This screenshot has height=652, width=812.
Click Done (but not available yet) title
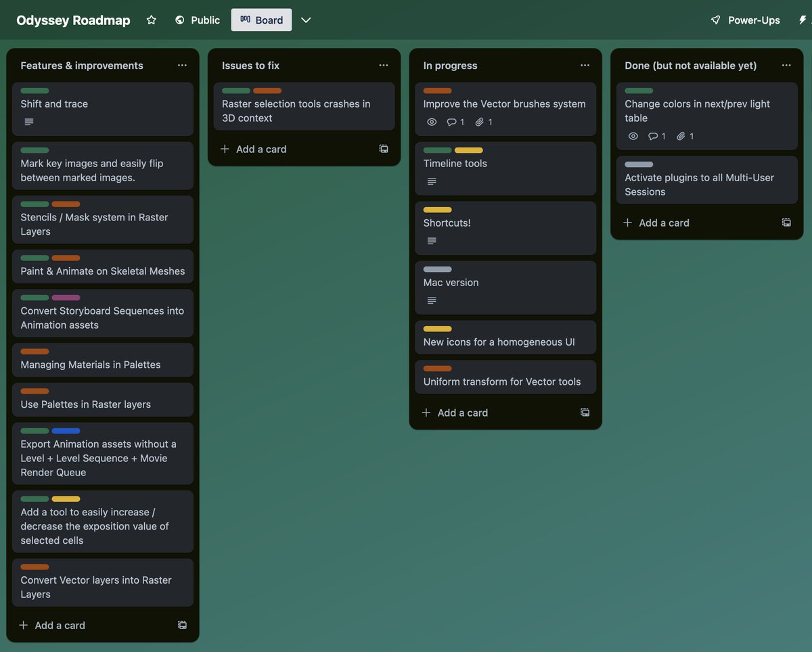691,66
